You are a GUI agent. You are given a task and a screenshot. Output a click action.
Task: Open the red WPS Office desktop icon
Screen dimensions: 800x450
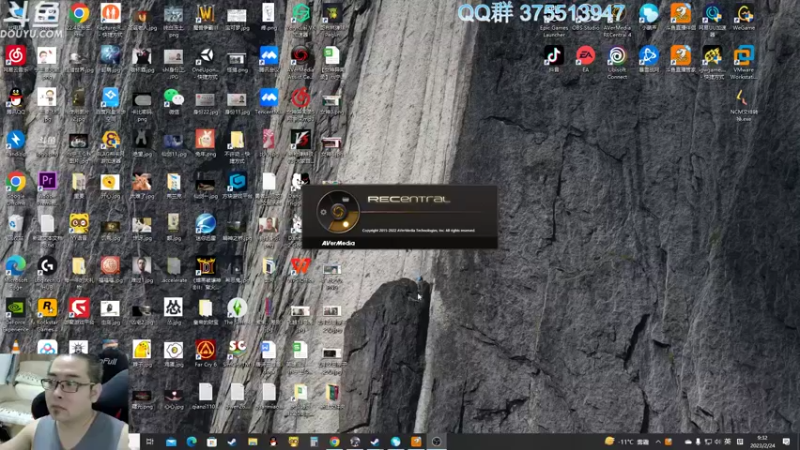tap(301, 269)
